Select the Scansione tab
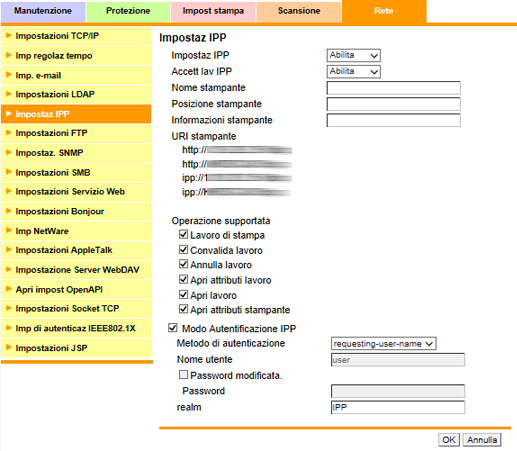The height and width of the screenshot is (451, 517). (x=299, y=11)
